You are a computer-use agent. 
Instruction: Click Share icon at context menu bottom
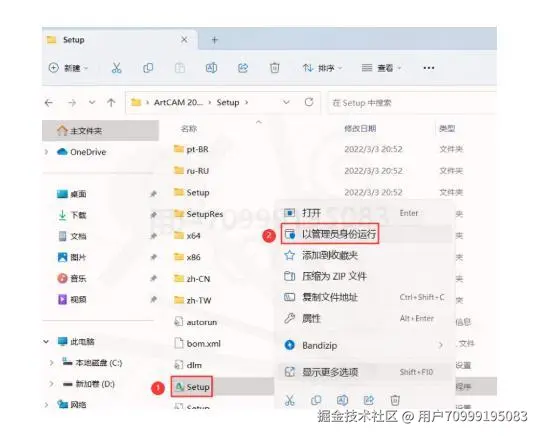click(368, 400)
